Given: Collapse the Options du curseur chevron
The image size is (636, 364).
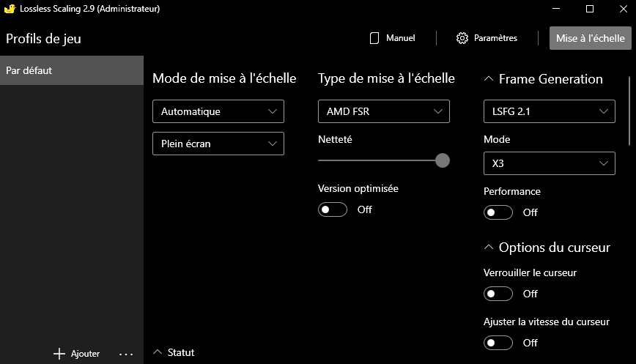Looking at the screenshot, I should 489,248.
